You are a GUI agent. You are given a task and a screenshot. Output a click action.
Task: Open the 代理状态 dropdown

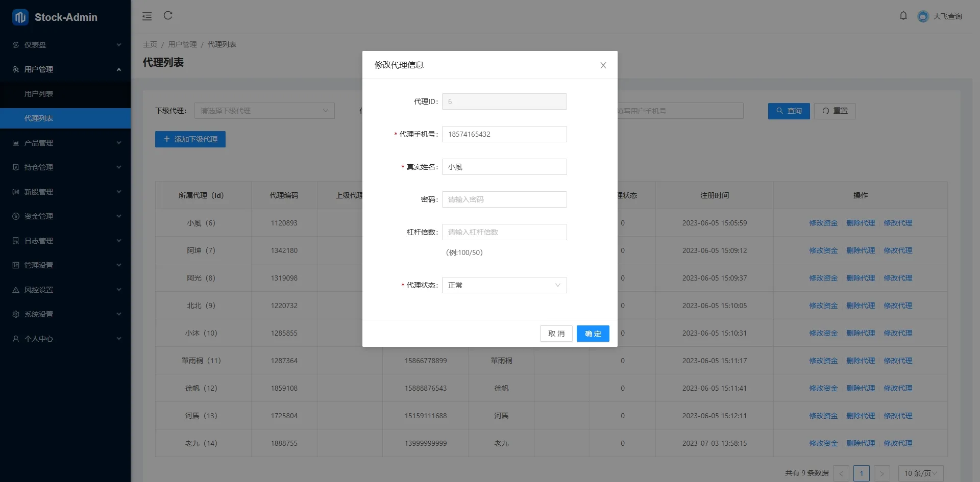point(504,285)
